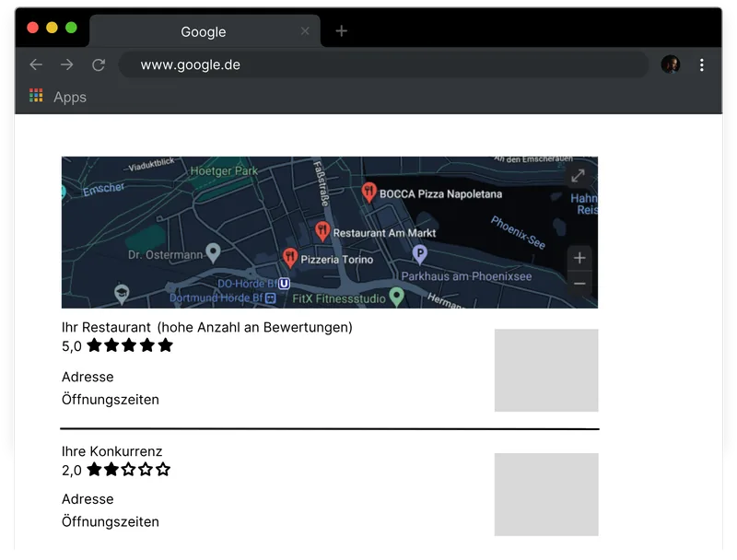Click the BOCCA Pizza Napoletana restaurant pin
737x560 pixels.
pos(369,192)
